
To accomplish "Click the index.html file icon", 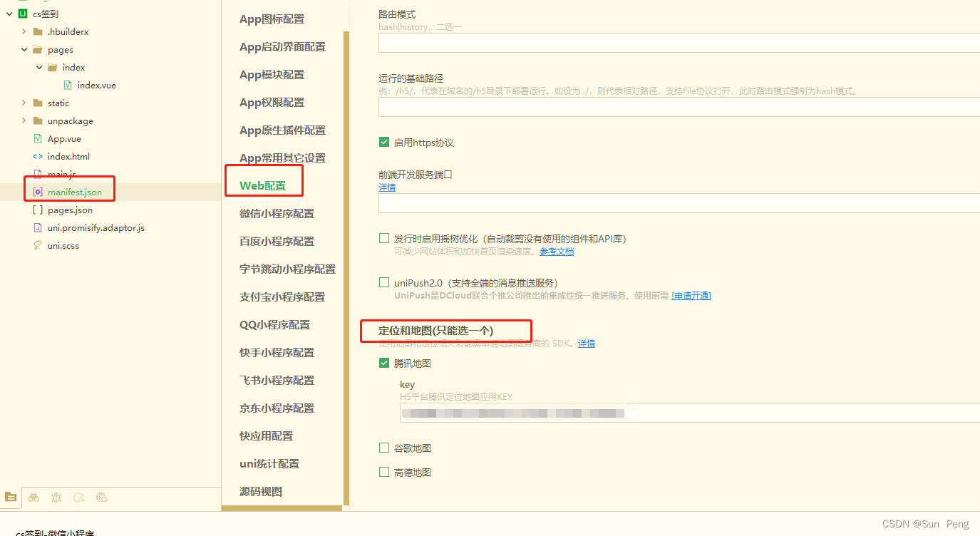I will click(38, 156).
